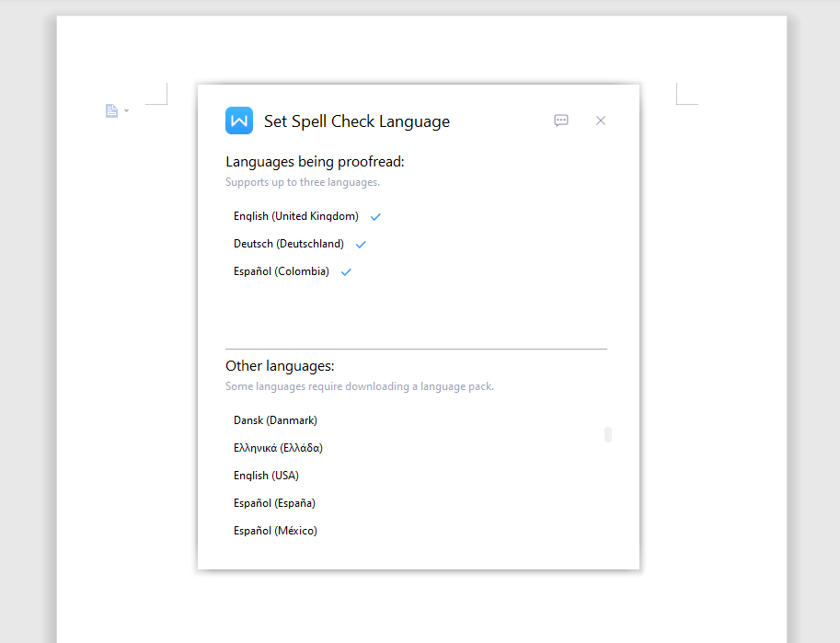Screen dimensions: 840x643
Task: Click the WPS logo icon in dialog header
Action: (239, 121)
